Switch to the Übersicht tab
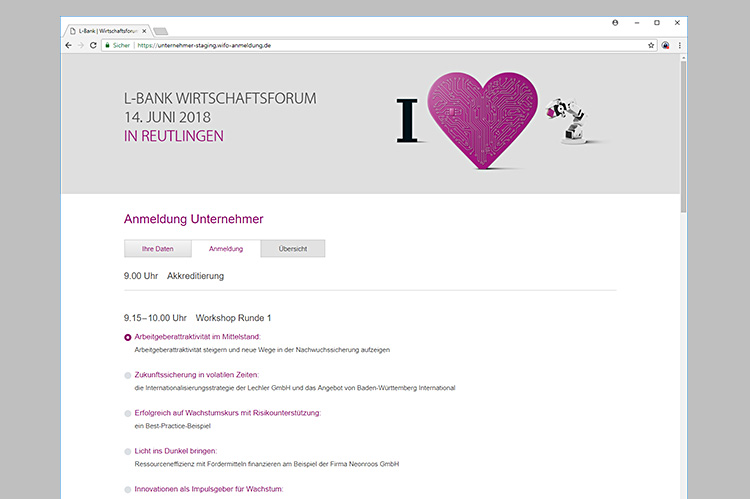 (x=293, y=249)
